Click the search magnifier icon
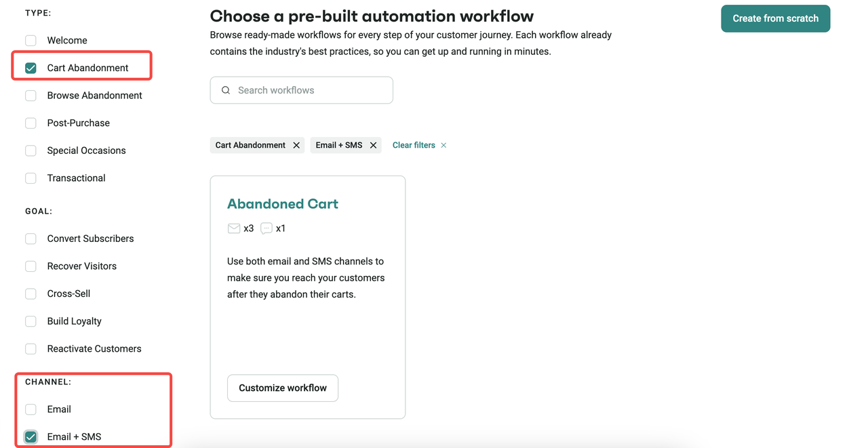This screenshot has height=448, width=868. [226, 90]
